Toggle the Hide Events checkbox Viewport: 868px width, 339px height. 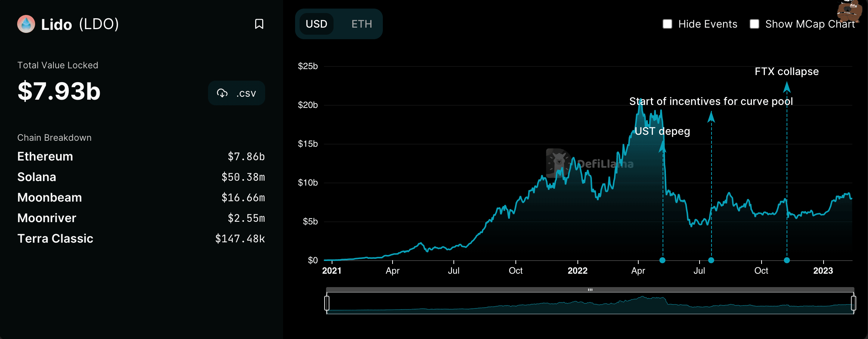pyautogui.click(x=667, y=24)
